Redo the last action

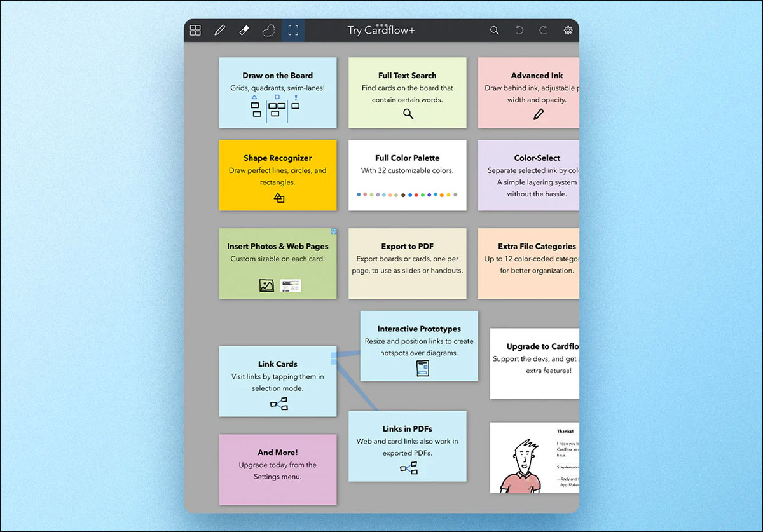[x=543, y=31]
